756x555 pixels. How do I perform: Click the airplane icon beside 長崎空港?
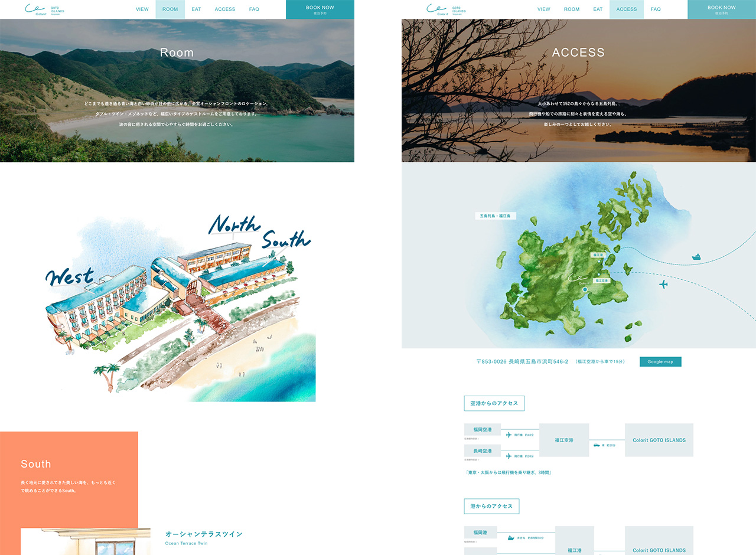[509, 456]
